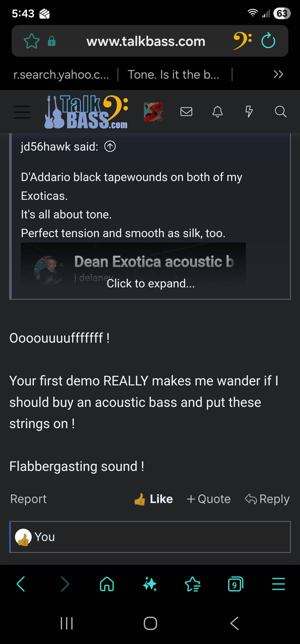Click the bass clef icon in address bar
Image resolution: width=300 pixels, height=644 pixels.
pyautogui.click(x=242, y=41)
